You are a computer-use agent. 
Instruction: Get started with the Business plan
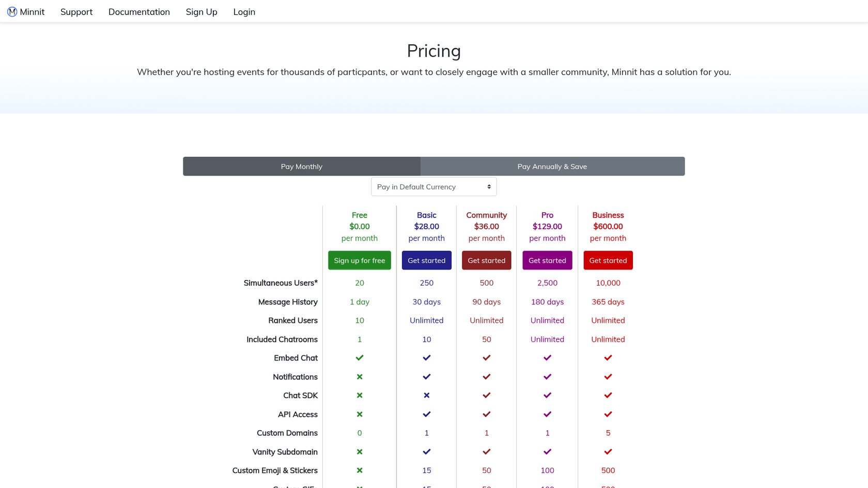coord(608,260)
